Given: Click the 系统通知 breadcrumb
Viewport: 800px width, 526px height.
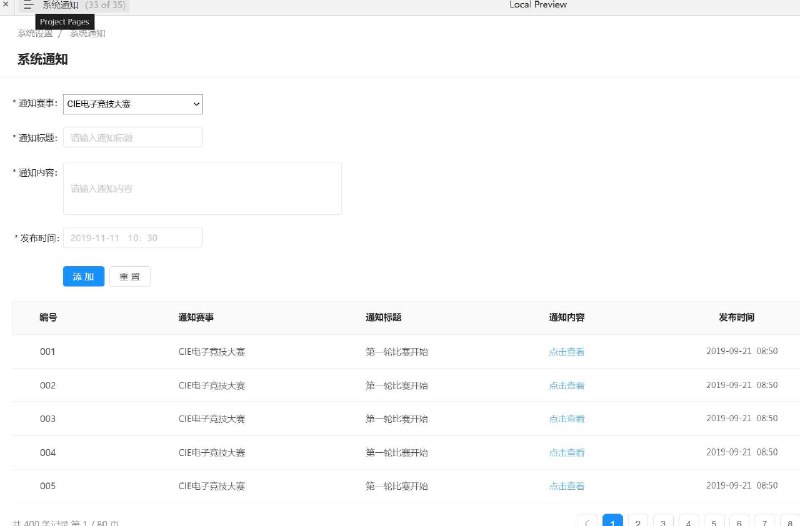Looking at the screenshot, I should pyautogui.click(x=88, y=34).
